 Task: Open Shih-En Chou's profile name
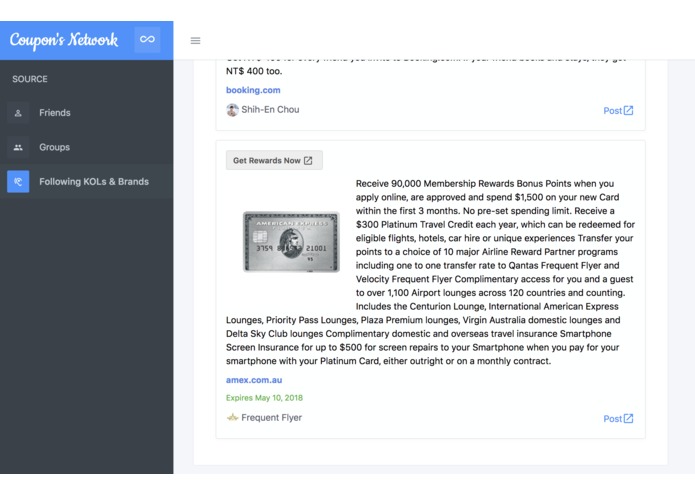(270, 109)
